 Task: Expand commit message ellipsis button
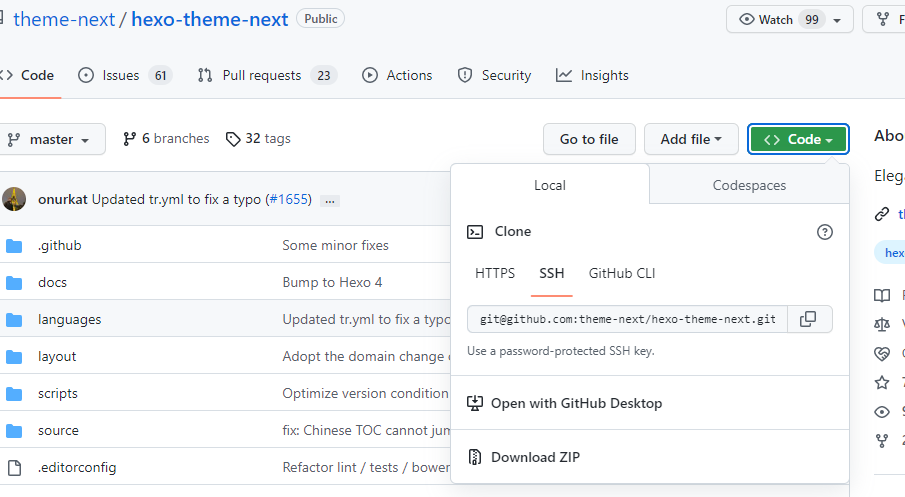pyautogui.click(x=330, y=200)
